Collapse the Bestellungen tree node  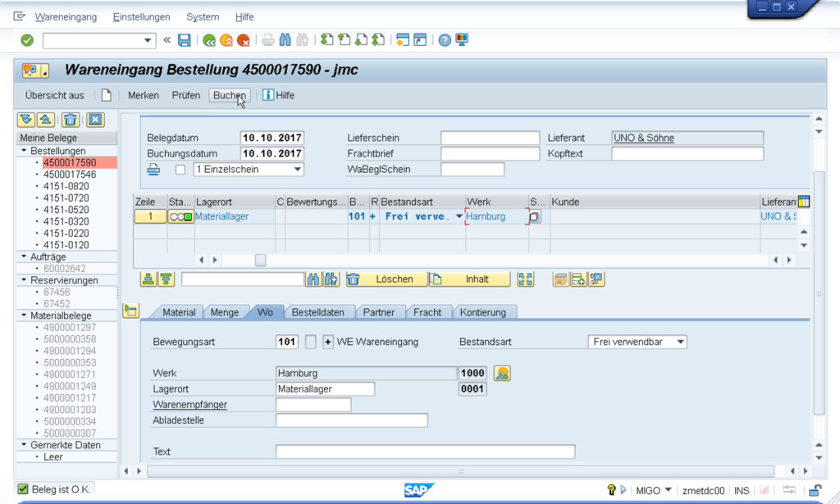(23, 152)
